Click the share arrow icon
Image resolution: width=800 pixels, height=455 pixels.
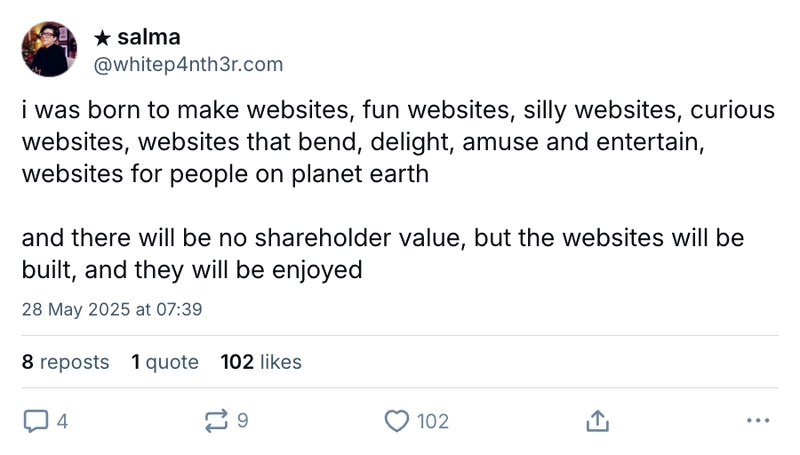597,422
